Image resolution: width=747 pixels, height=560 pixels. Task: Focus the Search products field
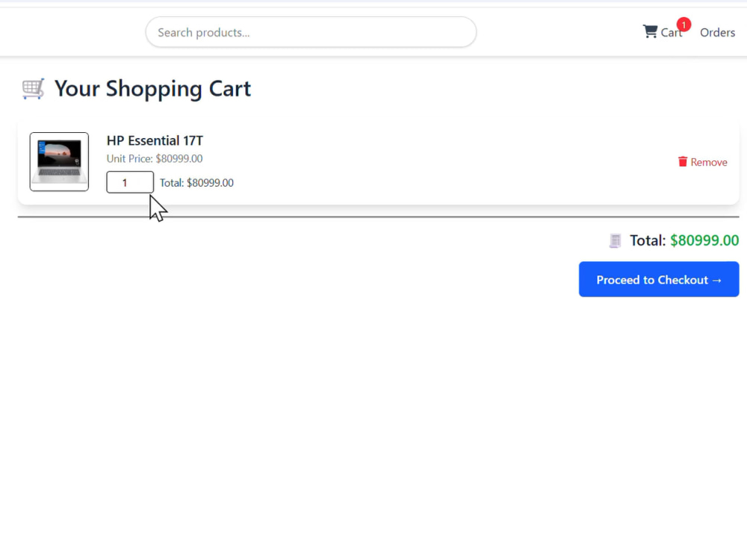311,32
